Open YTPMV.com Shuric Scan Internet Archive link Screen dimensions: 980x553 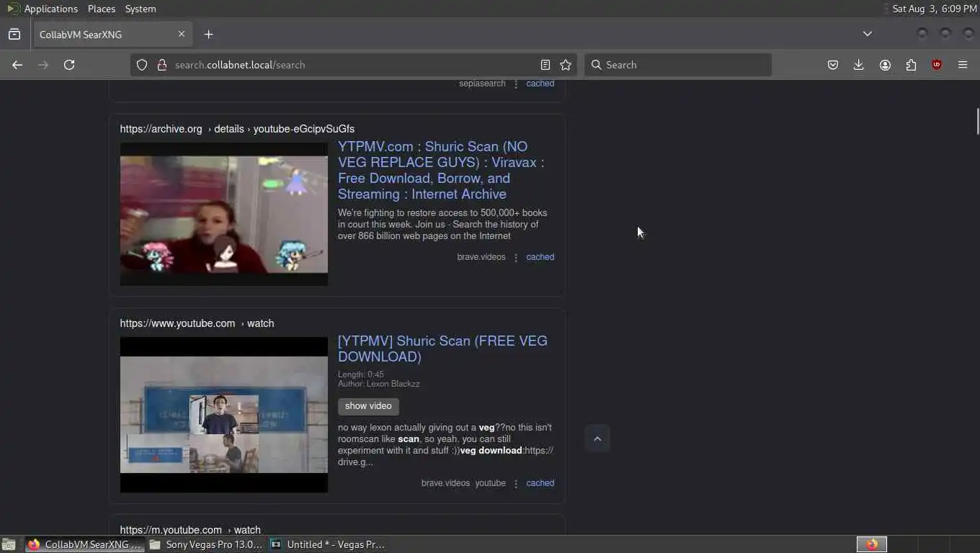(441, 170)
